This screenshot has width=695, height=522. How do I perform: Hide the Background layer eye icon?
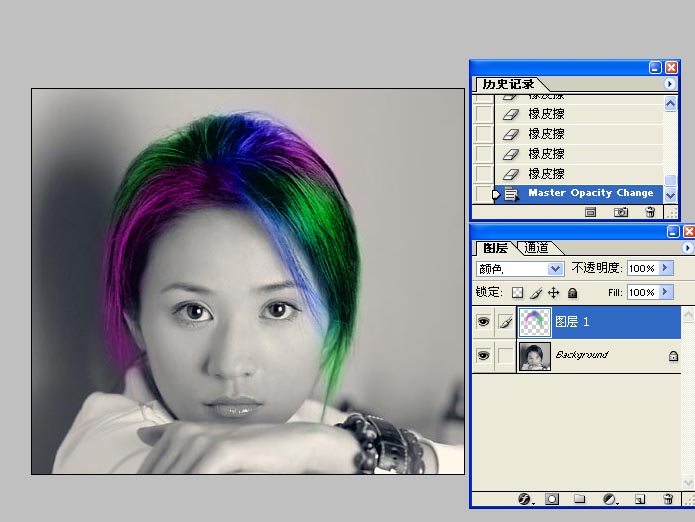tap(483, 355)
